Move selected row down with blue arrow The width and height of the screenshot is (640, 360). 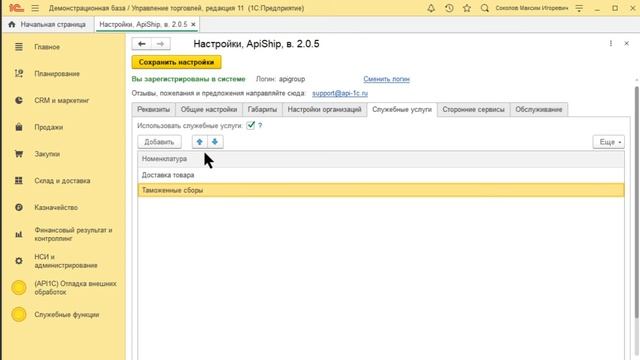(x=215, y=142)
